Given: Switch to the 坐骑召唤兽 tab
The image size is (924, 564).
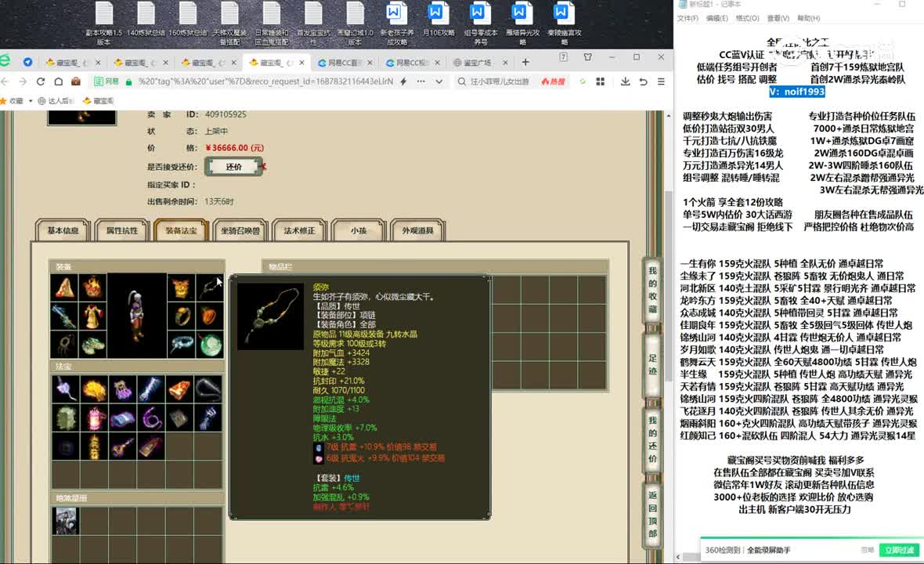Looking at the screenshot, I should [240, 230].
